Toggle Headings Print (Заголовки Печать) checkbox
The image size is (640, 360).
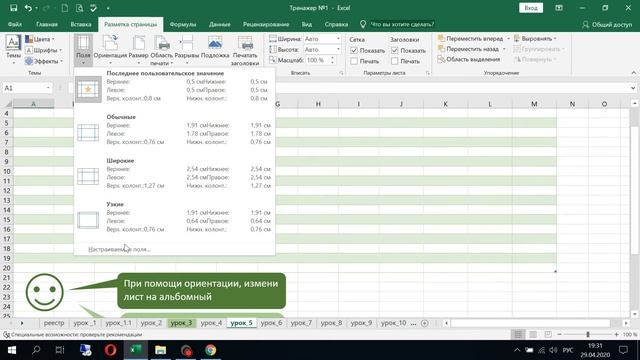coord(394,61)
